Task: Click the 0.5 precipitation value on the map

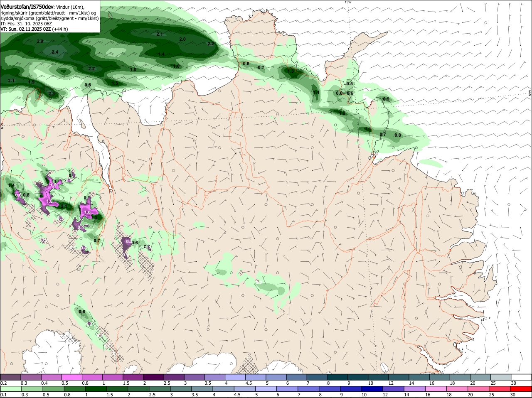Action: point(350,84)
